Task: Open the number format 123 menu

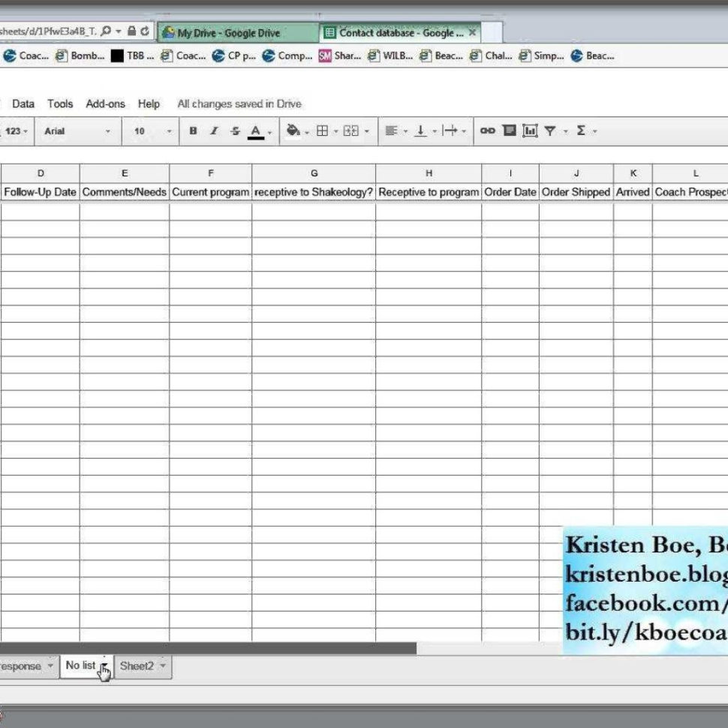Action: 14,131
